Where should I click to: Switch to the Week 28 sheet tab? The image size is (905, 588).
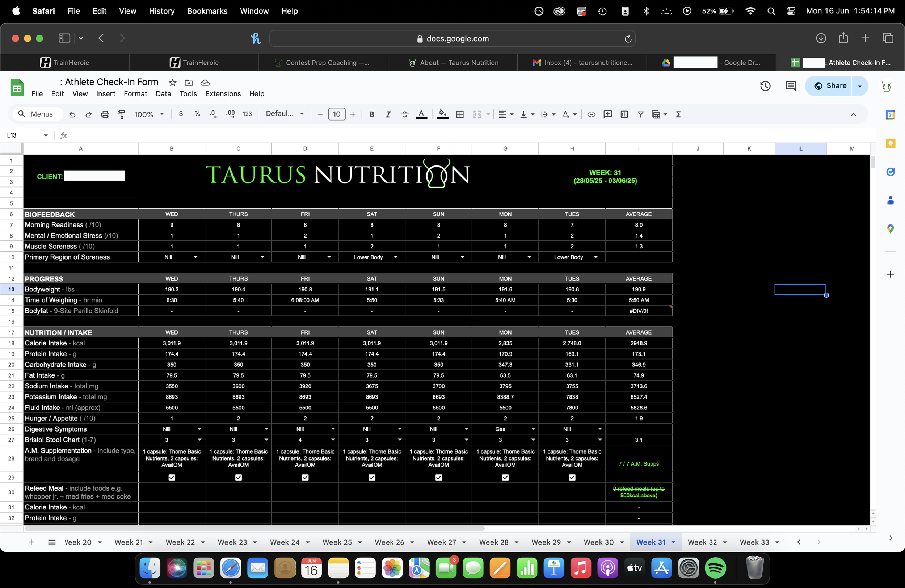click(493, 542)
